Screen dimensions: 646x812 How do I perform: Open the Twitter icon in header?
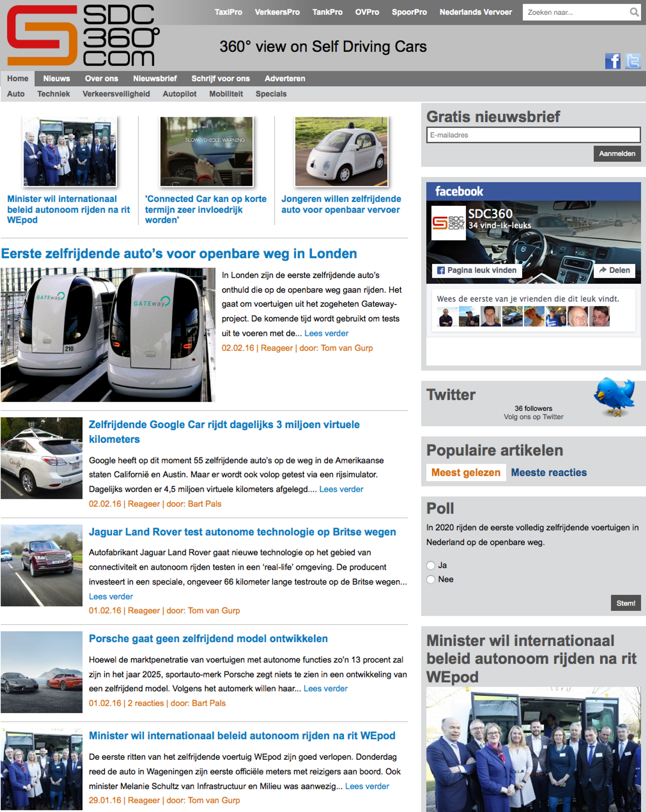pyautogui.click(x=633, y=61)
